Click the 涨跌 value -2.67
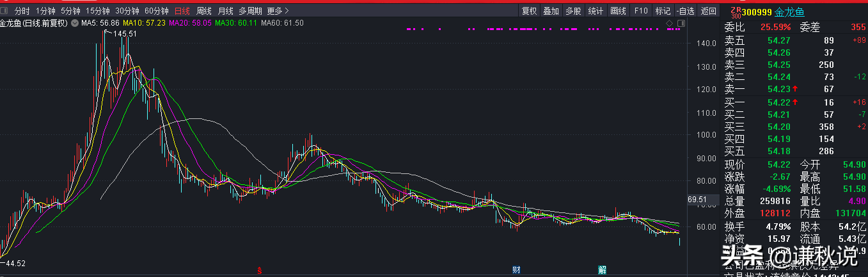 point(778,177)
